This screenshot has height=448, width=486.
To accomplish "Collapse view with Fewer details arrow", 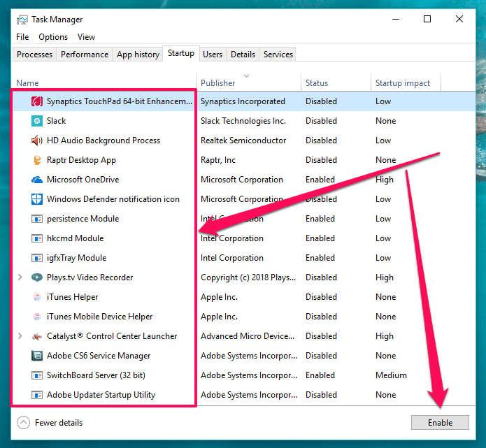I will tap(23, 423).
